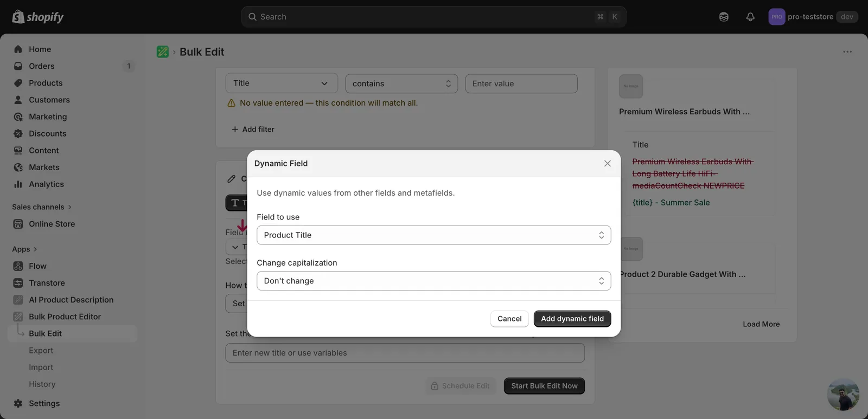Open the contains condition dropdown
Screen dimensions: 868x419
pyautogui.click(x=401, y=83)
